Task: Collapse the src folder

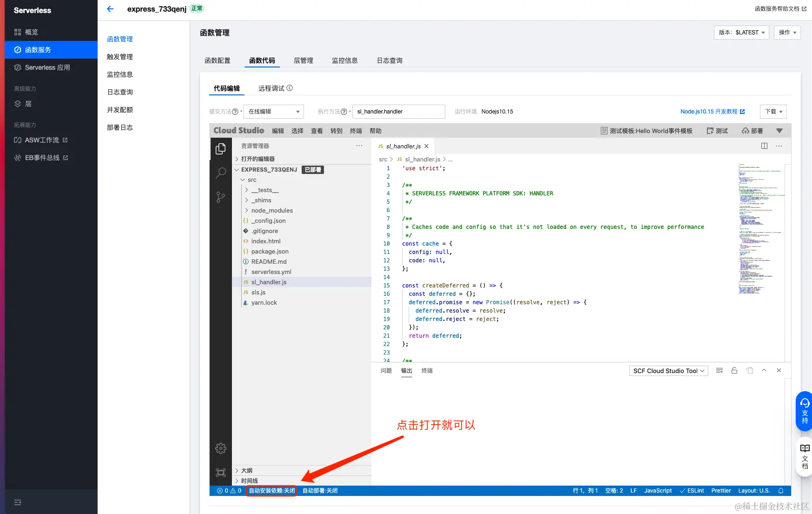Action: point(302,180)
